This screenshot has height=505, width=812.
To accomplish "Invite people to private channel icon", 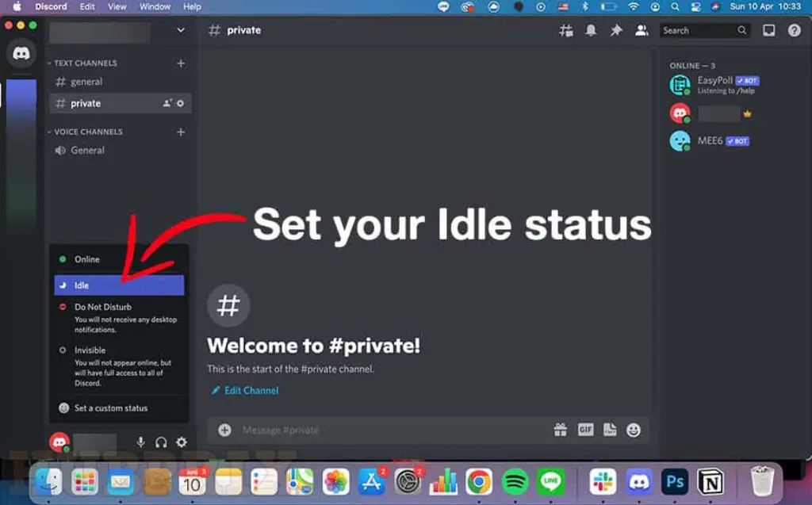I will [167, 104].
